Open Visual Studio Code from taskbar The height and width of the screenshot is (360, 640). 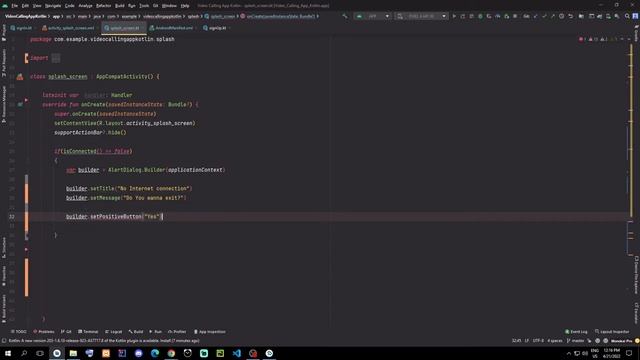tap(237, 353)
